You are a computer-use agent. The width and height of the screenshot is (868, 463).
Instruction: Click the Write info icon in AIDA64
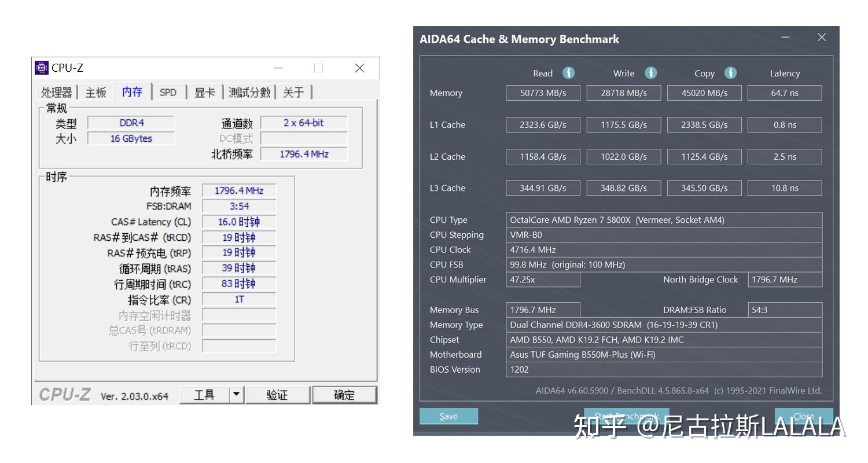[x=650, y=73]
